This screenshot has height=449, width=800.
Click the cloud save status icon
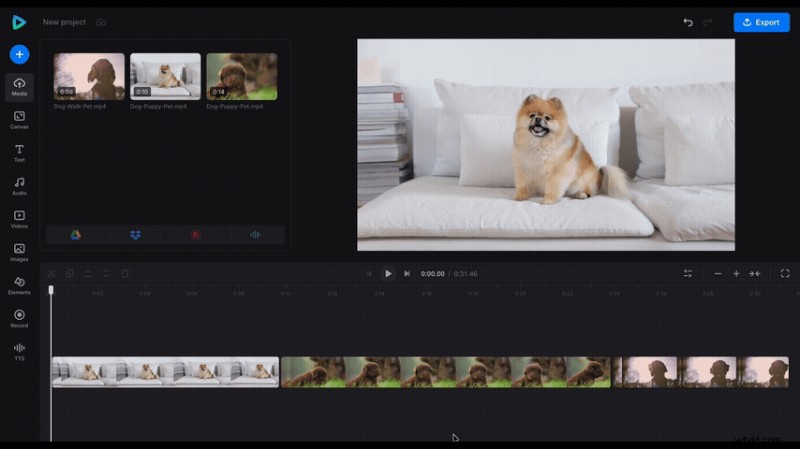101,22
